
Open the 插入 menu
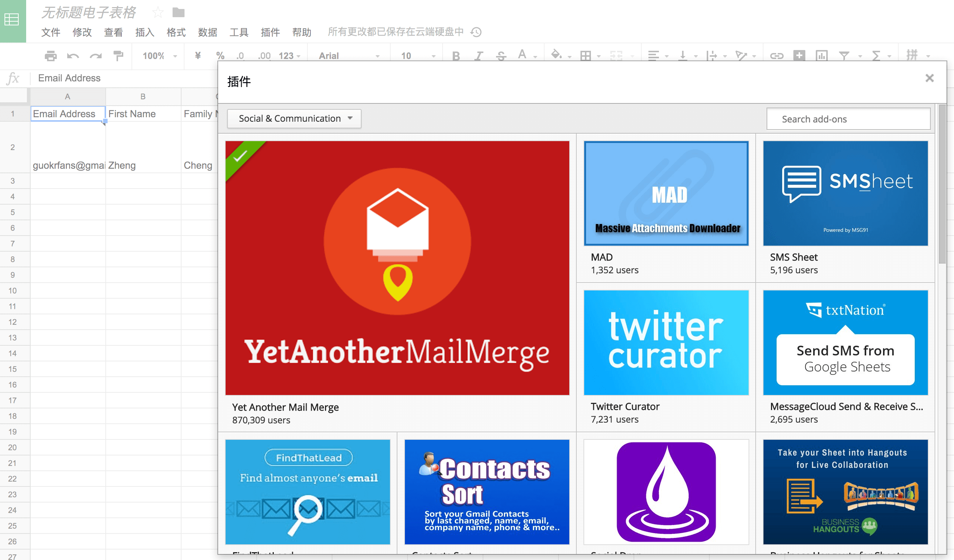click(145, 32)
